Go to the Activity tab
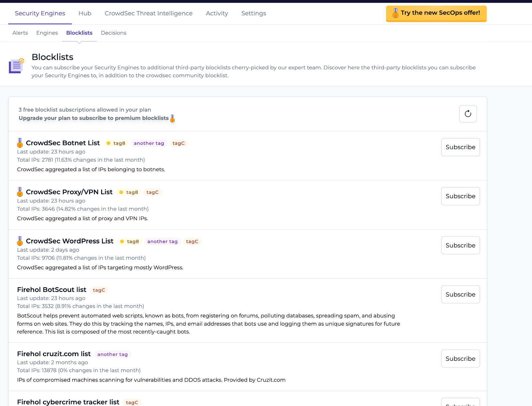The image size is (532, 406). pyautogui.click(x=217, y=13)
